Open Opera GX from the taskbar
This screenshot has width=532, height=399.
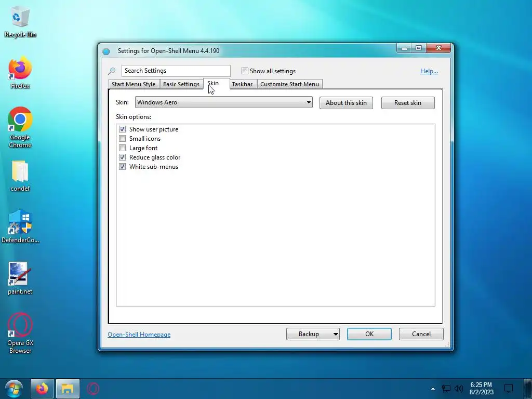[93, 389]
